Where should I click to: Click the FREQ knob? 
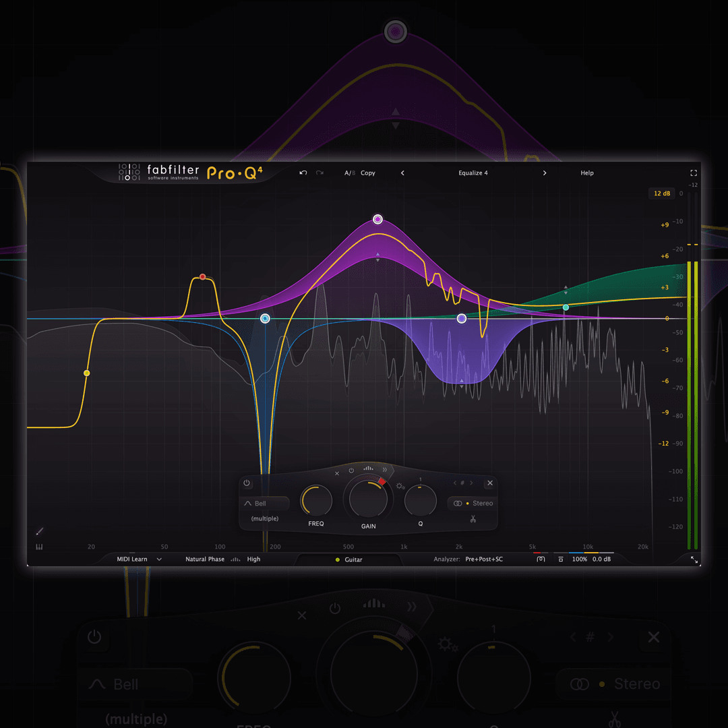click(317, 501)
